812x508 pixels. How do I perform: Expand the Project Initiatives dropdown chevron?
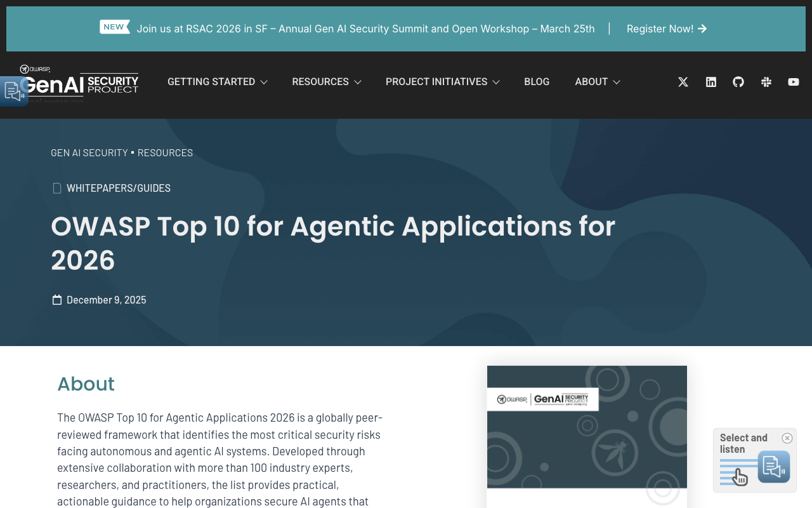point(496,82)
